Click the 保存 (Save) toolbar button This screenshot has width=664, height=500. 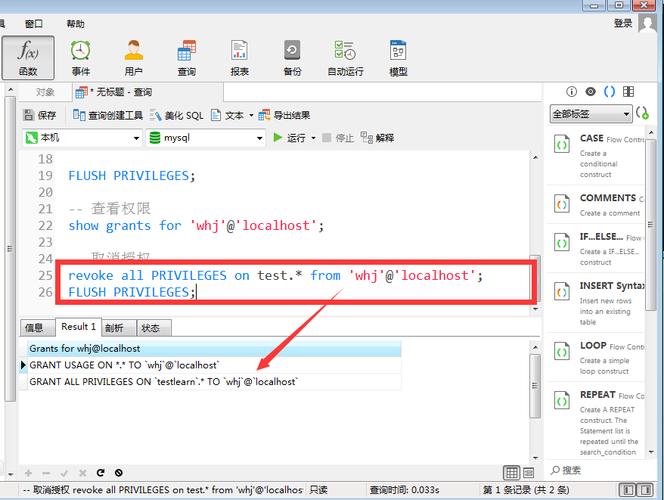point(40,115)
